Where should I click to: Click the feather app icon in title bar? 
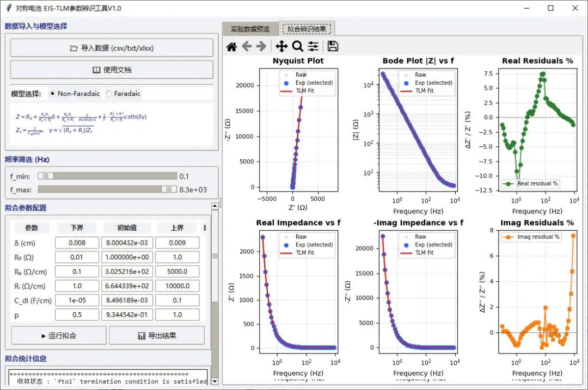click(9, 8)
